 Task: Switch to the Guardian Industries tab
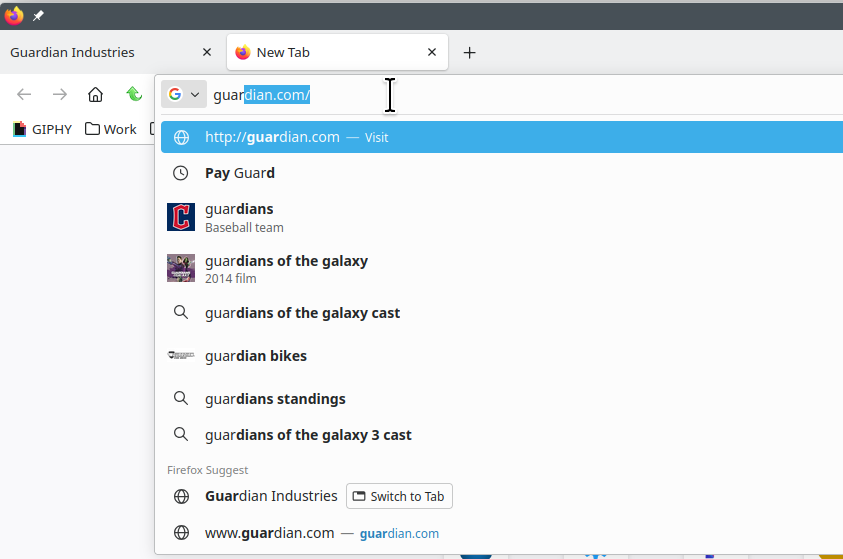pos(100,53)
